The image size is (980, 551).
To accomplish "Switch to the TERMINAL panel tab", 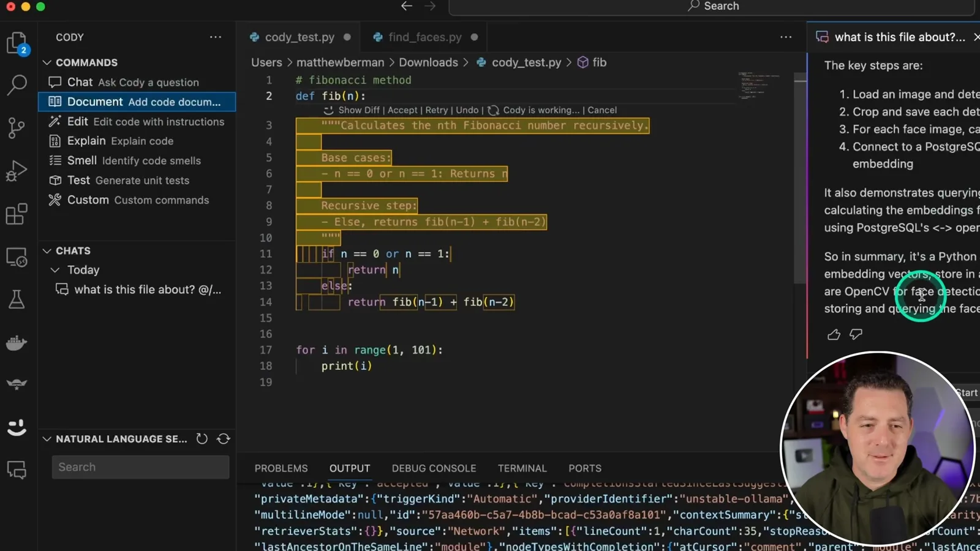I will 522,468.
